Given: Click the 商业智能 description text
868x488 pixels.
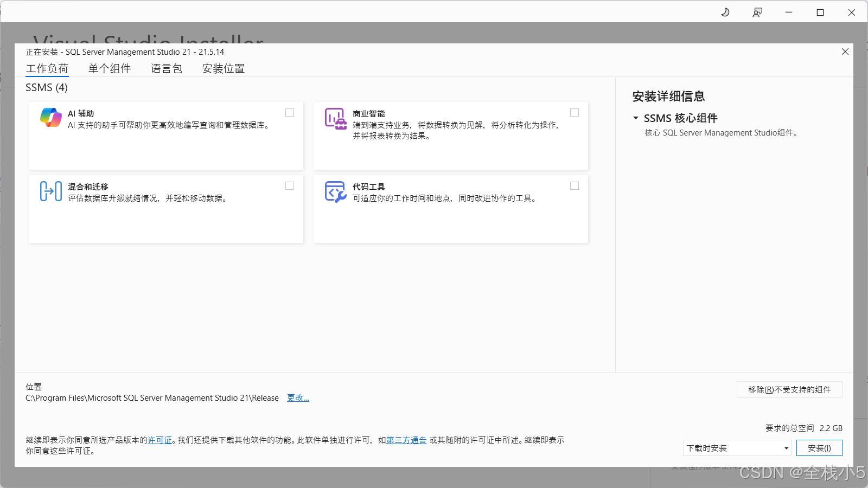Looking at the screenshot, I should click(x=456, y=131).
